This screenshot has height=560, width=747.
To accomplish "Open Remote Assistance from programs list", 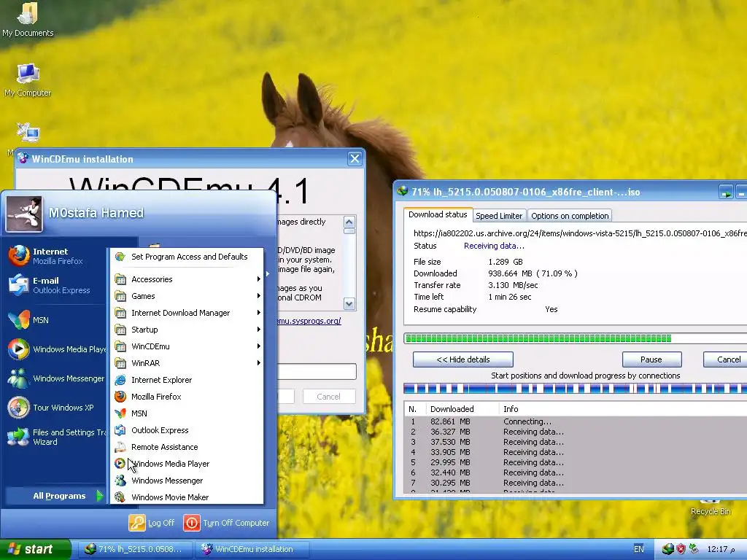I will [x=187, y=447].
